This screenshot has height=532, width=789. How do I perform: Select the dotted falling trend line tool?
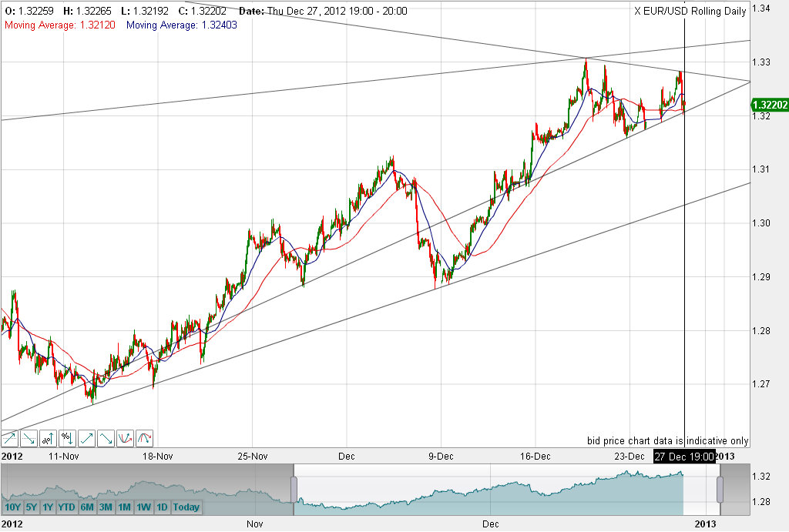[x=29, y=439]
